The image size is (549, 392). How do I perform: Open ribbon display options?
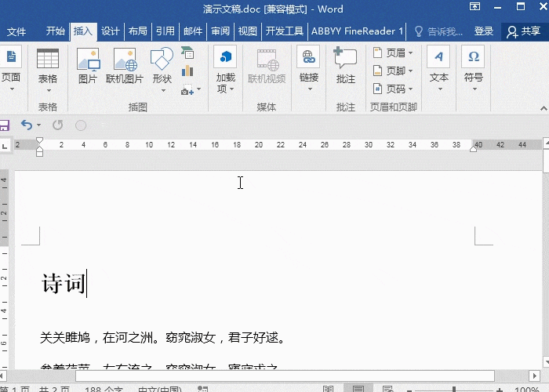coord(474,6)
